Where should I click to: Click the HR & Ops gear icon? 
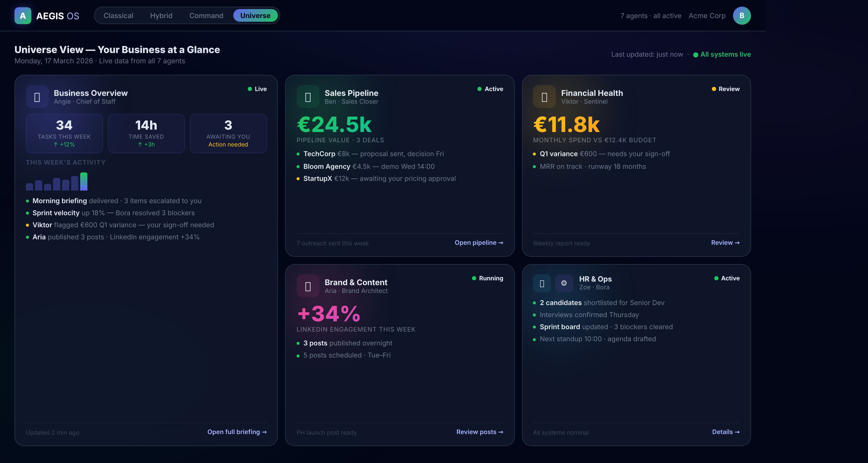pos(564,283)
